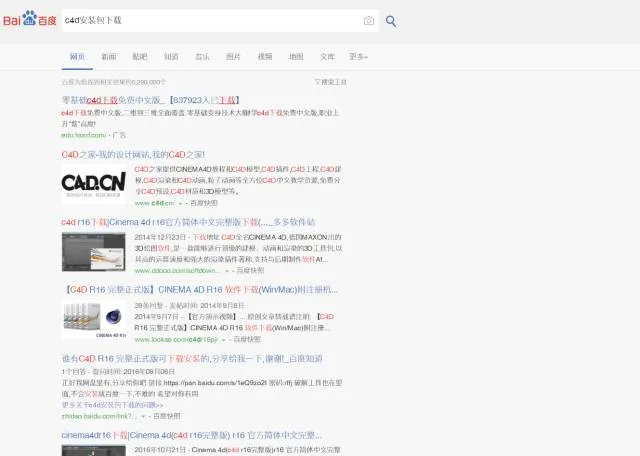Image resolution: width=640 pixels, height=456 pixels.
Task: Open the 【C4D R16 完整正式版】 result title
Action: coord(201,289)
